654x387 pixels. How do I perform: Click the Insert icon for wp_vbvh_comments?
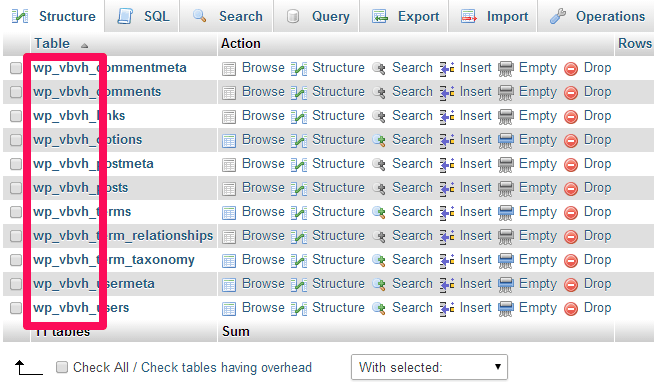(x=447, y=93)
